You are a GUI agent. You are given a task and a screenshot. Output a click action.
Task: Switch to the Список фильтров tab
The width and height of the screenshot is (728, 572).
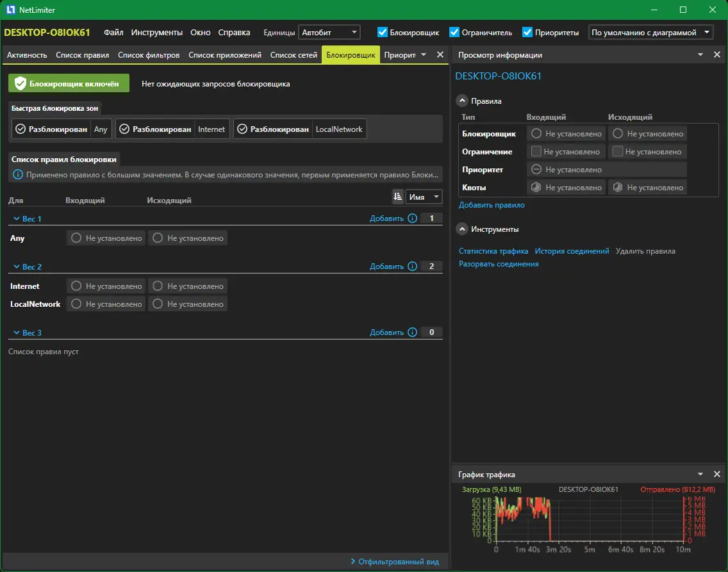pos(149,54)
